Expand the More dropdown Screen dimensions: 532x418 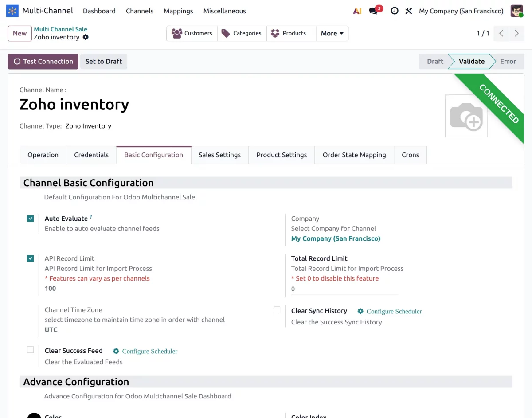(x=332, y=33)
